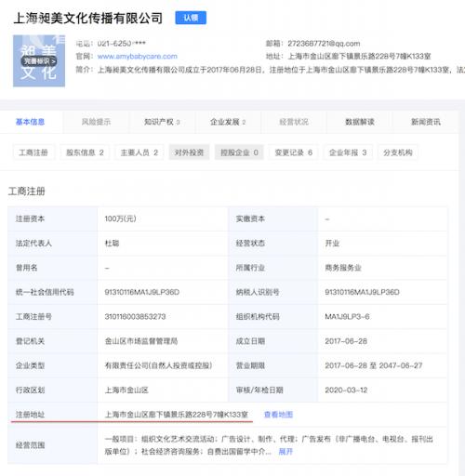Viewport: 465px width, 476px height.
Task: Select the audit date 2020-03-12
Action: pyautogui.click(x=346, y=390)
